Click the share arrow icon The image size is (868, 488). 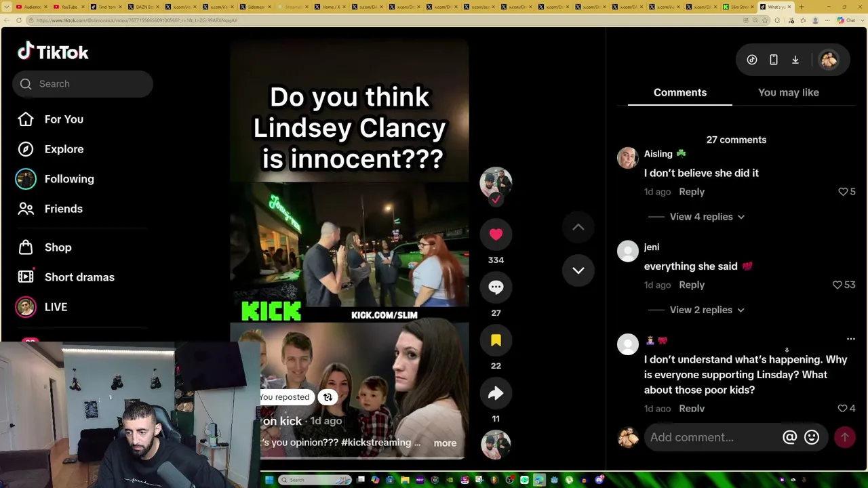(496, 393)
